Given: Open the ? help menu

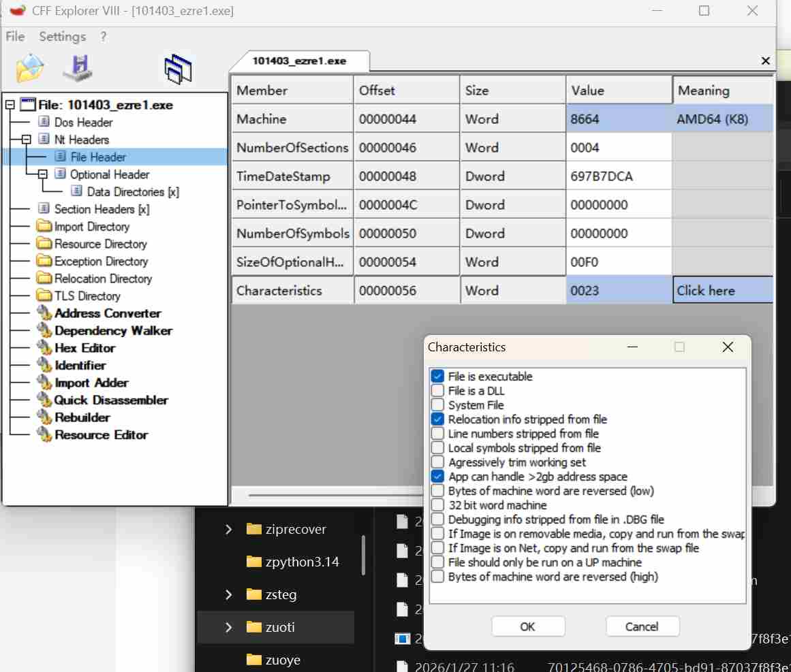Looking at the screenshot, I should [x=104, y=36].
